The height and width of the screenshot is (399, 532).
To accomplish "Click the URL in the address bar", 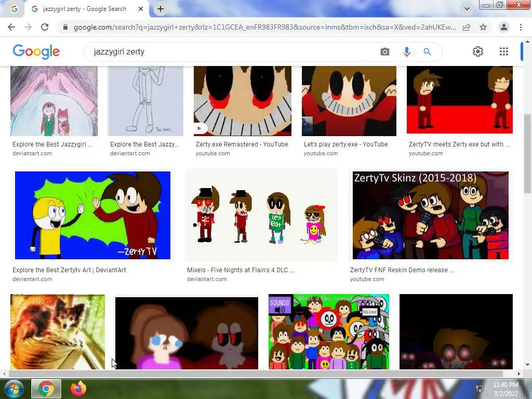I will click(x=264, y=27).
